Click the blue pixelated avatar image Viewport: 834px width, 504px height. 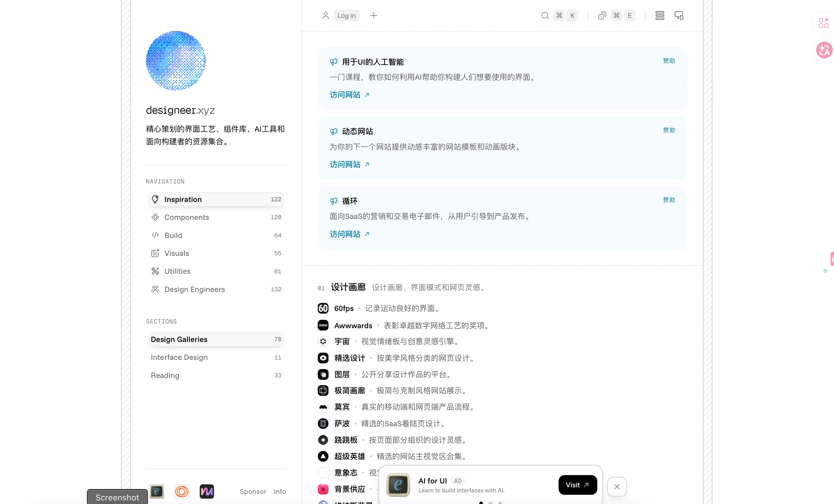(x=176, y=61)
